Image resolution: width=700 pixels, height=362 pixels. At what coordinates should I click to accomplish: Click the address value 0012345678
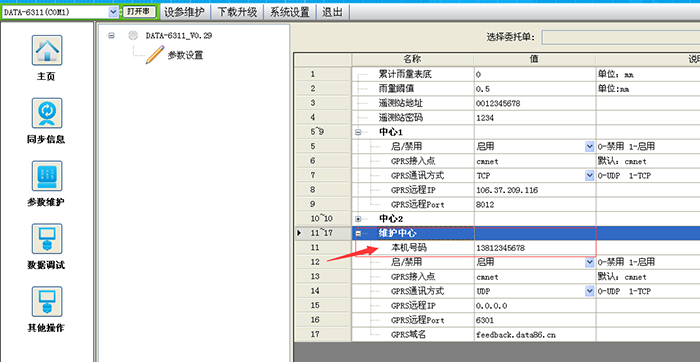pyautogui.click(x=535, y=104)
